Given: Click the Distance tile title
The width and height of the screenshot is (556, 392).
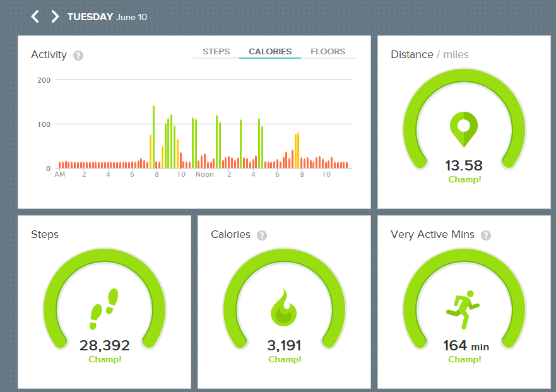Looking at the screenshot, I should click(429, 55).
